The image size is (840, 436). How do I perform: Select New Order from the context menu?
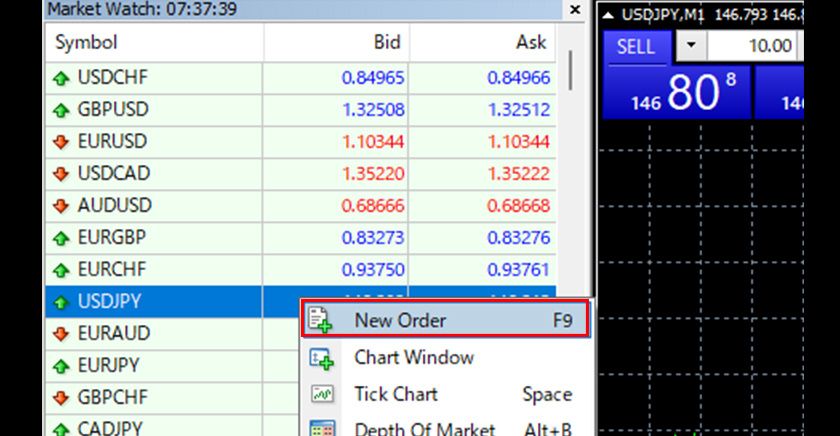(x=400, y=321)
